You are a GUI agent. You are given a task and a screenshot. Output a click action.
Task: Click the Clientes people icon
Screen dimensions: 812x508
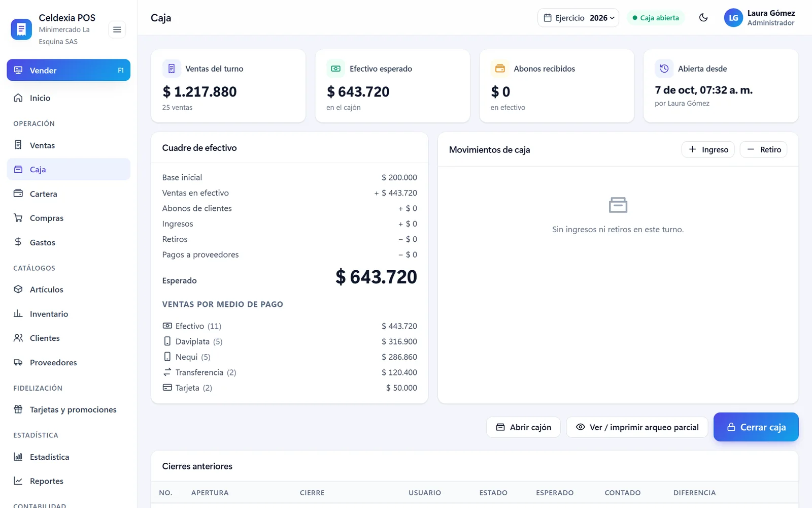click(x=18, y=338)
